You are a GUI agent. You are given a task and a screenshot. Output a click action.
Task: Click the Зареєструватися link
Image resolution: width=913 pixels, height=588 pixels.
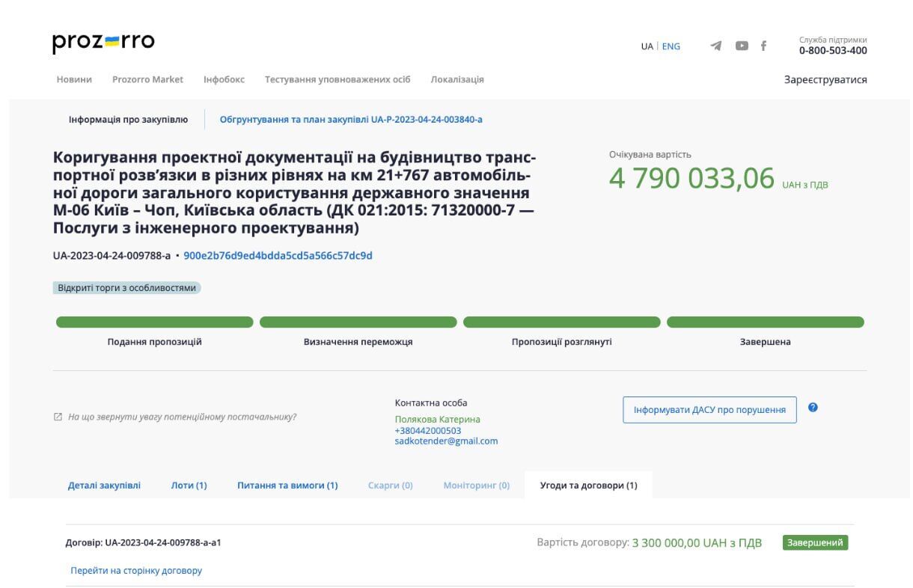pyautogui.click(x=825, y=79)
